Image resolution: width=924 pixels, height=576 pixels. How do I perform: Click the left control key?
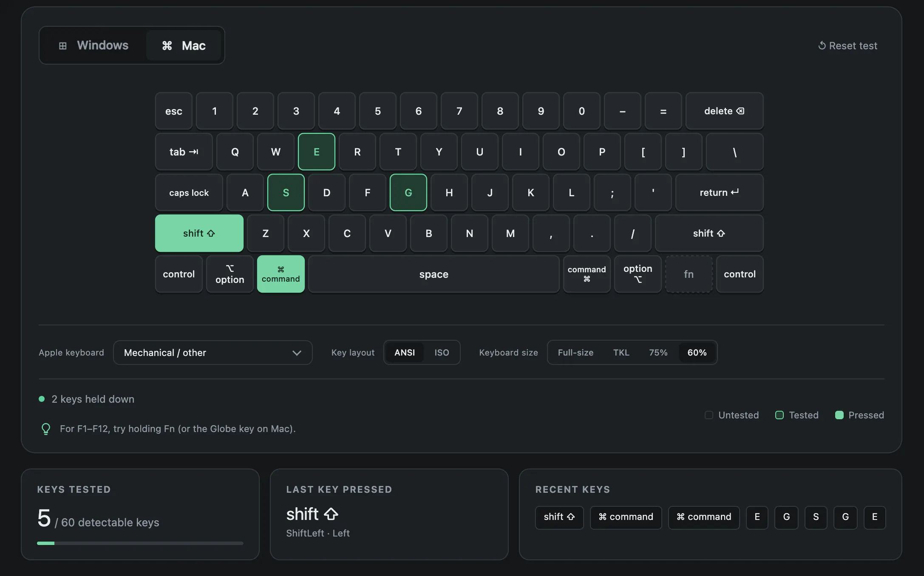(x=179, y=274)
